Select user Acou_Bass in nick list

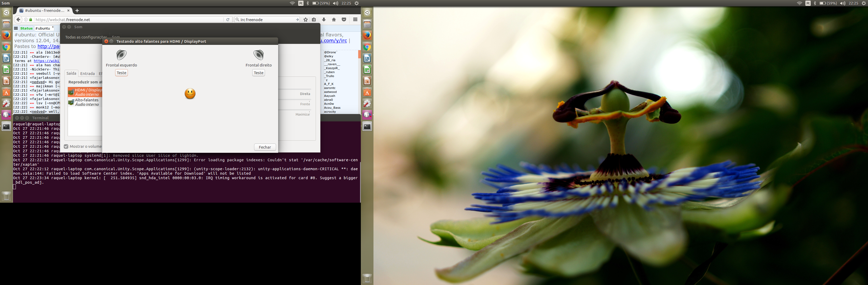tap(332, 108)
